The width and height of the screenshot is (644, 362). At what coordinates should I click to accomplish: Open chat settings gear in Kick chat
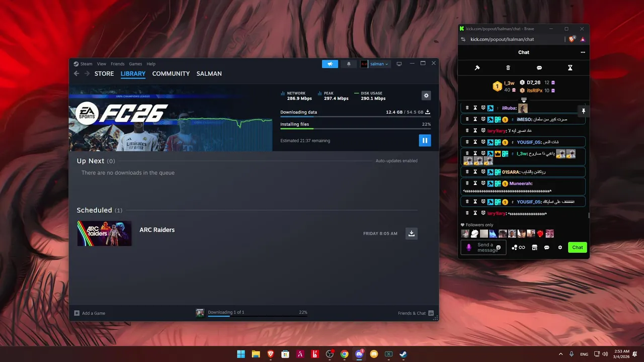pyautogui.click(x=560, y=247)
